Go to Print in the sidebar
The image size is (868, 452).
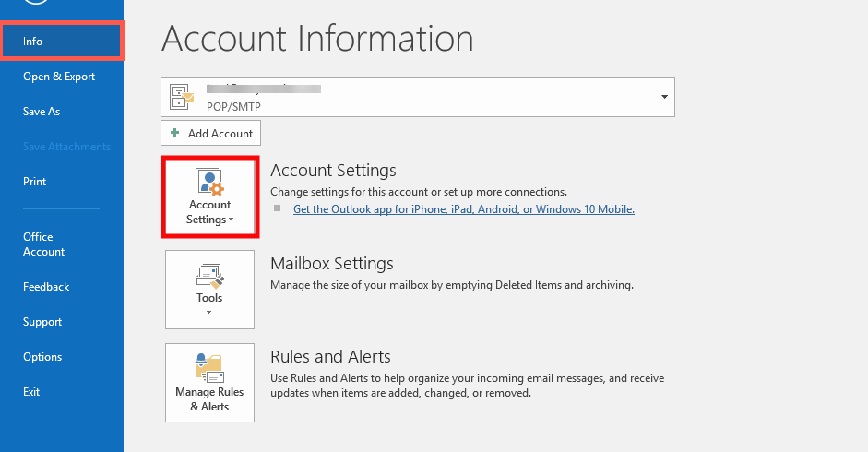pos(35,182)
